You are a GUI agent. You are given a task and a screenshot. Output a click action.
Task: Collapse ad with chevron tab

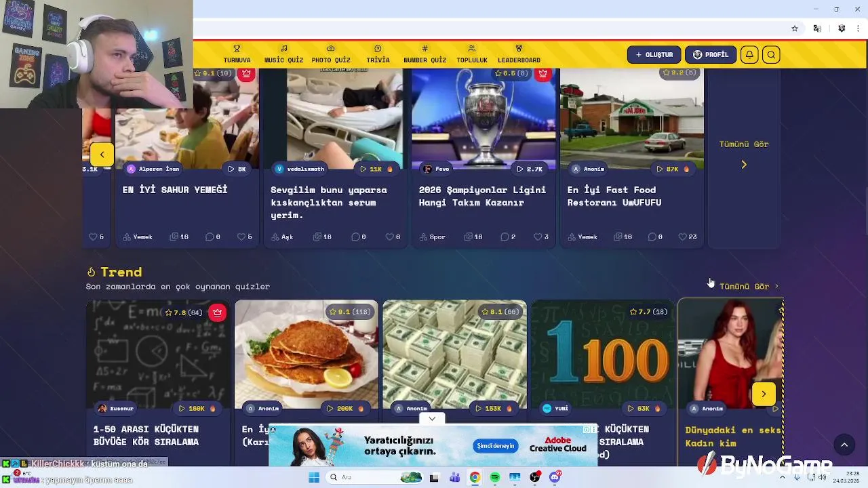coord(432,419)
